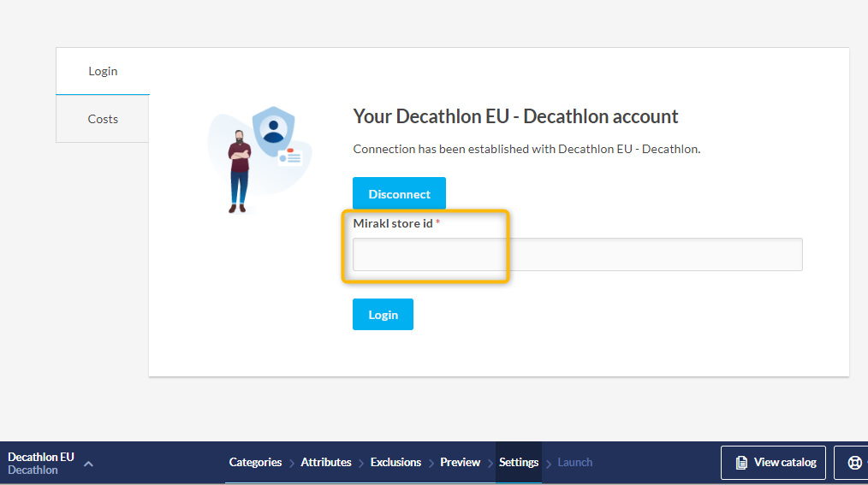Viewport: 868px width, 485px height.
Task: Click the document icon in View catalog
Action: (741, 462)
